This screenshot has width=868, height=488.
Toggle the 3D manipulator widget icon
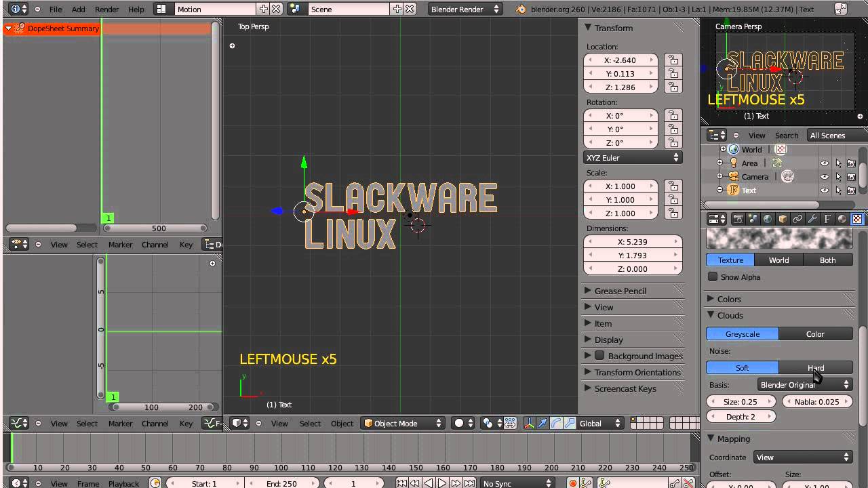[530, 423]
